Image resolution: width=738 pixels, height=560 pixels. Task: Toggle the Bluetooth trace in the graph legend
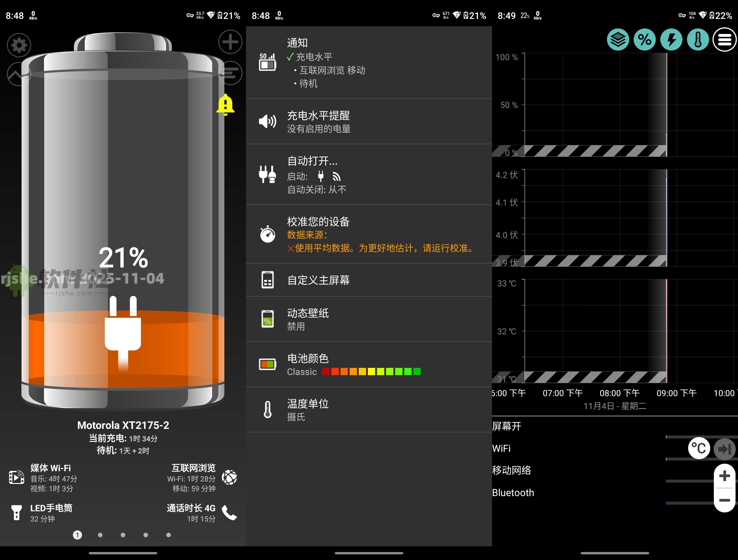pyautogui.click(x=513, y=493)
